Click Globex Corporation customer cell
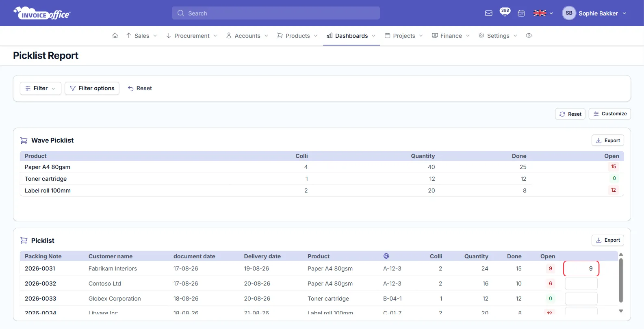The width and height of the screenshot is (644, 329). 115,299
